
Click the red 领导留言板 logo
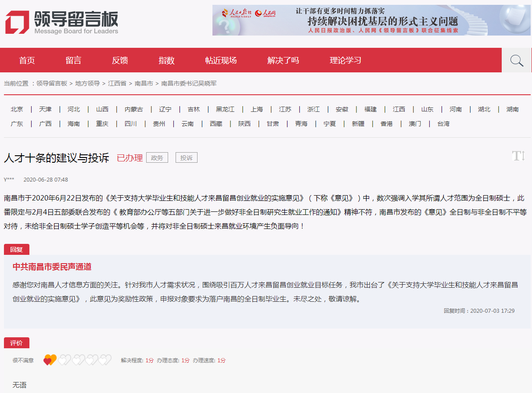click(x=61, y=22)
